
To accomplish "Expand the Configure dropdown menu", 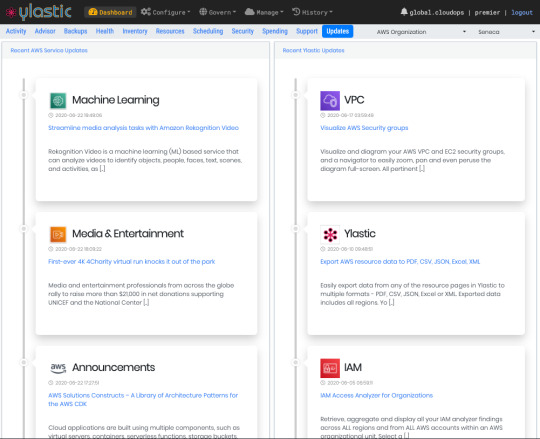I will coord(165,12).
